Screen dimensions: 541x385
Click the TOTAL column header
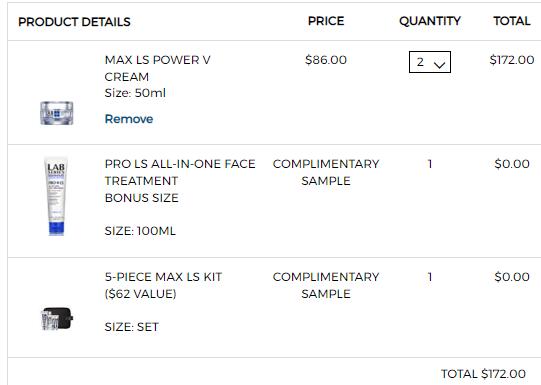pyautogui.click(x=512, y=21)
